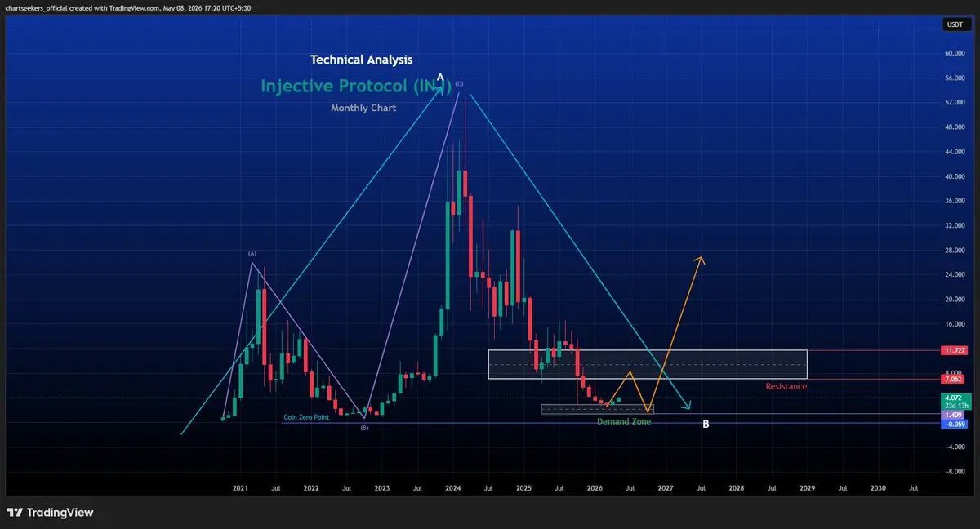This screenshot has height=529, width=980.
Task: Click the Demand Zone label
Action: pyautogui.click(x=624, y=422)
